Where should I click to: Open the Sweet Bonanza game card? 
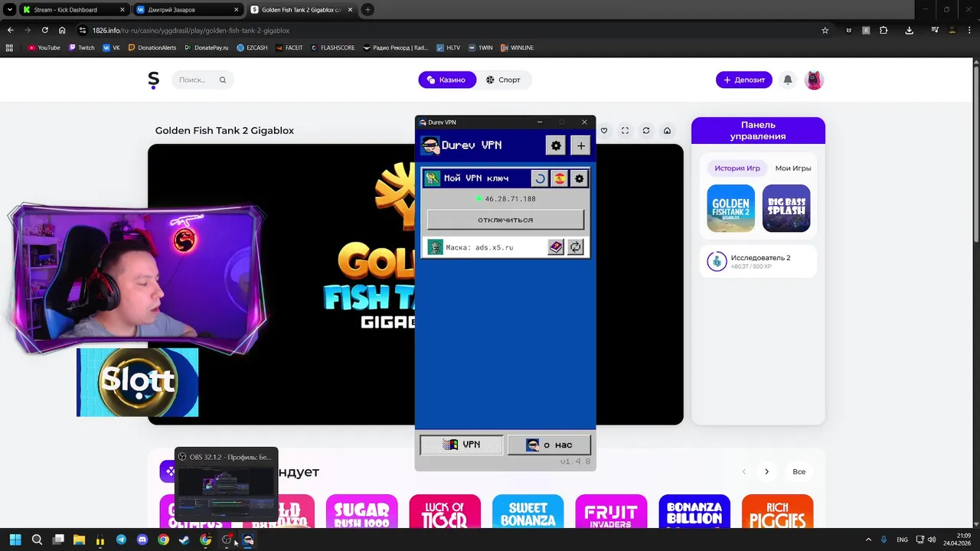(x=528, y=511)
